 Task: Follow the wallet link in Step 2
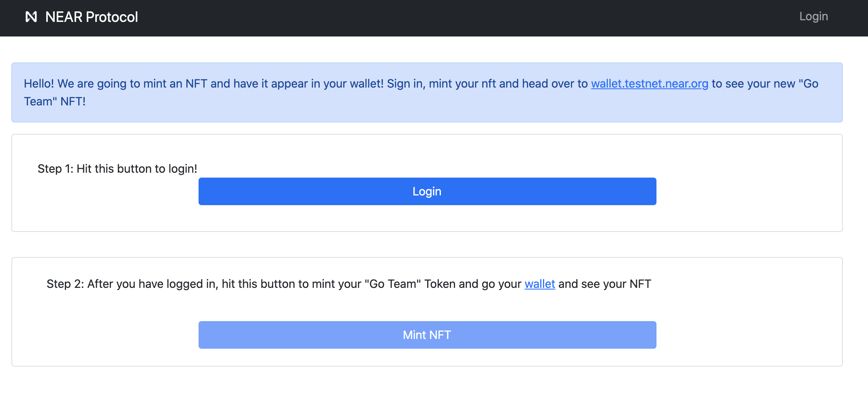[539, 284]
